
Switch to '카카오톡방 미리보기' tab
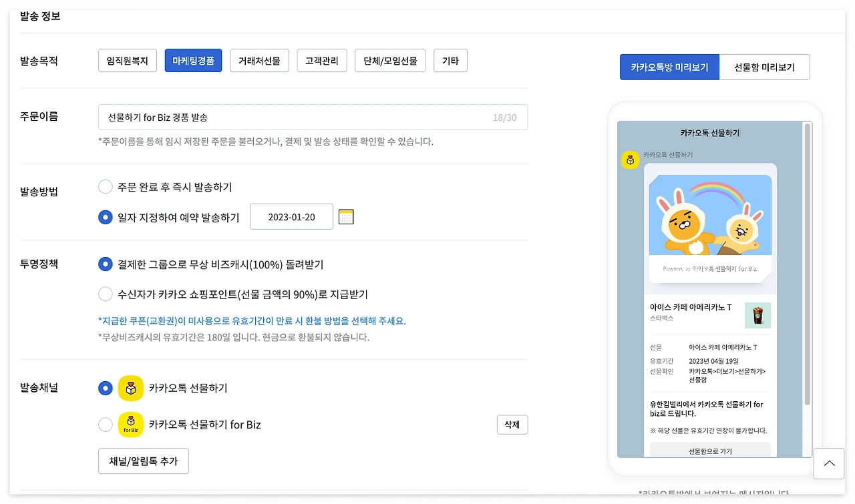coord(669,67)
